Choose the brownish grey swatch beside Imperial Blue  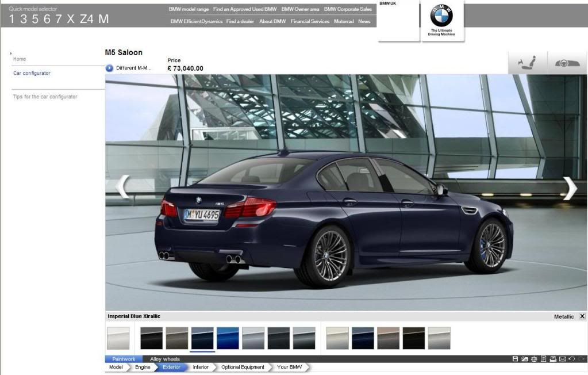[x=177, y=338]
